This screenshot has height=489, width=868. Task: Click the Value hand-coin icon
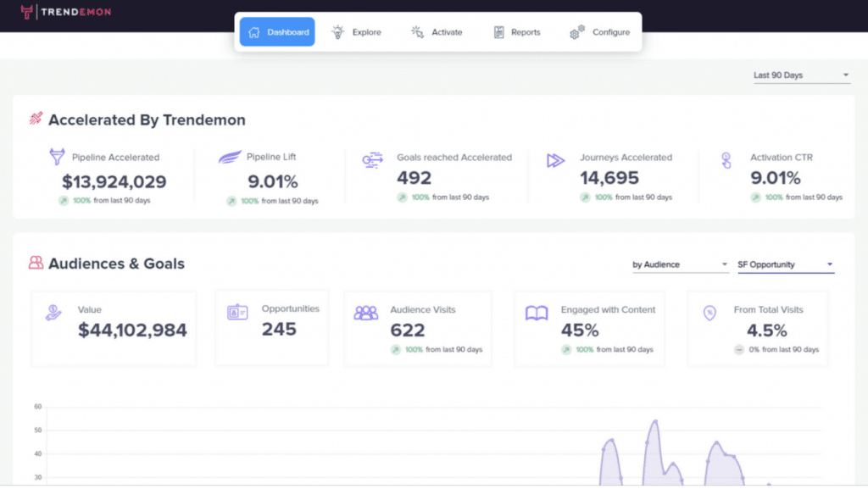click(53, 313)
